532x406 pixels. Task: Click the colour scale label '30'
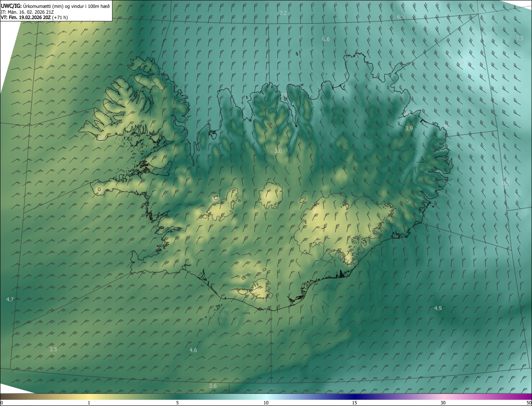coord(443,403)
